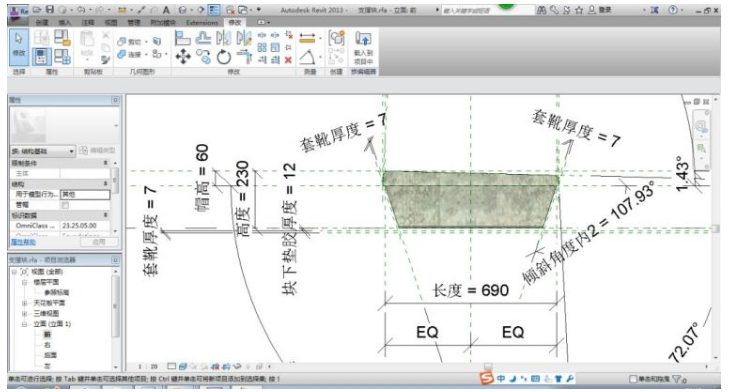Click the Angular measure icon
The width and height of the screenshot is (730, 392).
click(307, 57)
